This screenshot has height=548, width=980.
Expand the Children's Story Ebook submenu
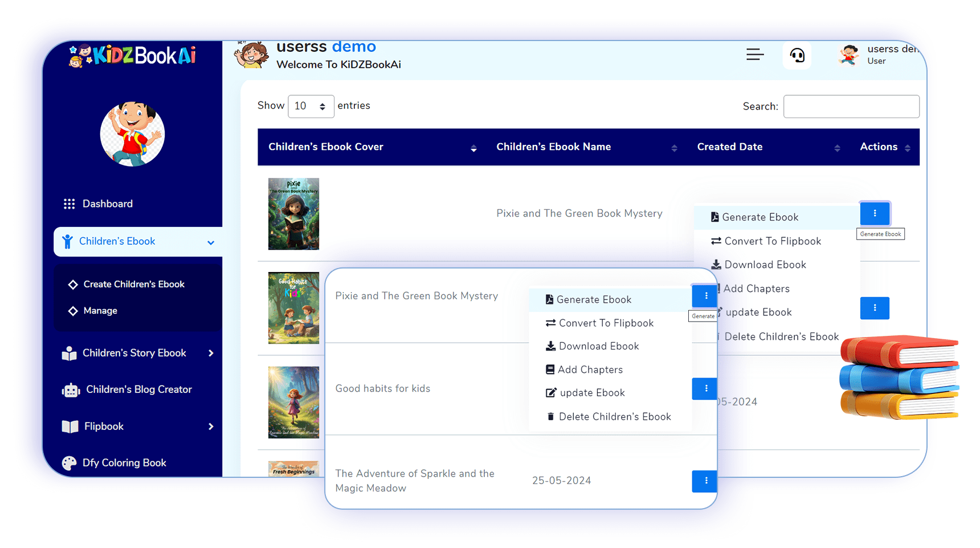[x=211, y=354]
